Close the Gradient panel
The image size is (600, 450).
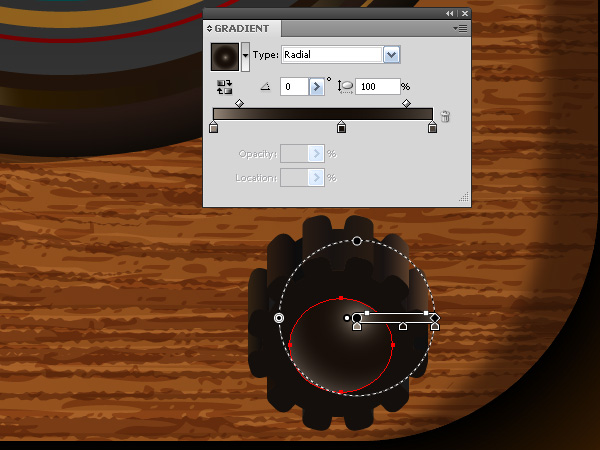(x=465, y=14)
